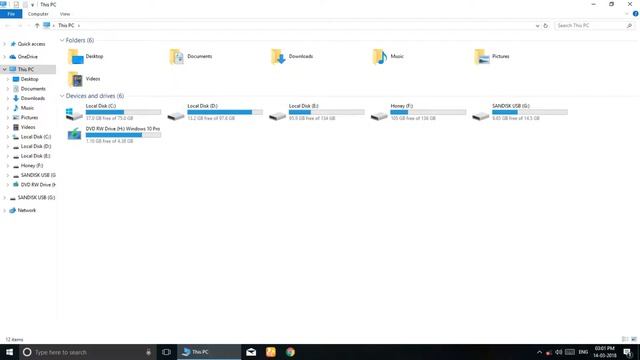Click SANDISK USB (G:) usage bar
Viewport: 640px width, 360px height.
coord(530,112)
